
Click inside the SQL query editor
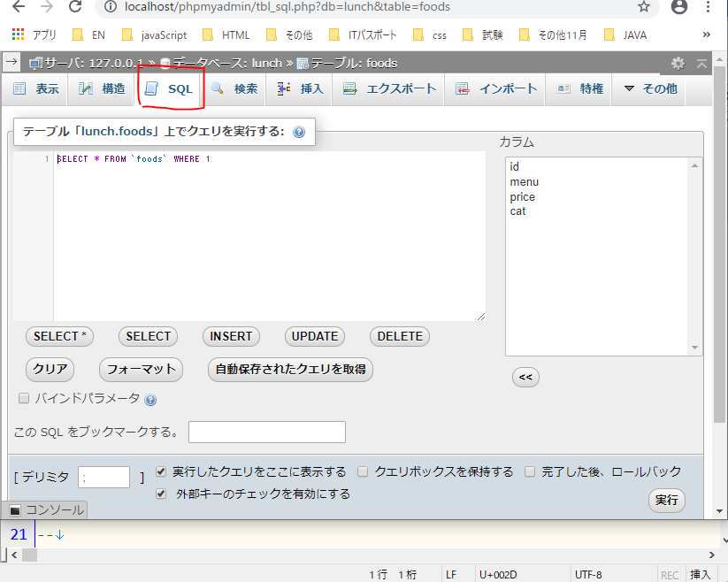(x=269, y=236)
